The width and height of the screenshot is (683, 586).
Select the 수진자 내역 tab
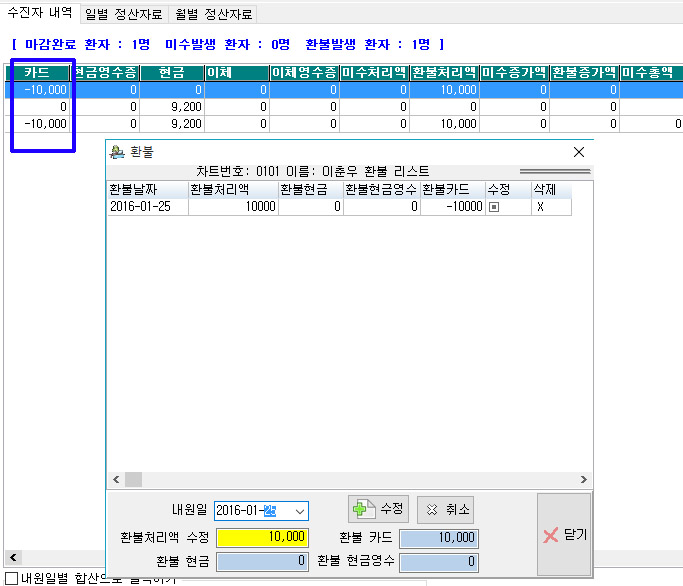coord(40,14)
